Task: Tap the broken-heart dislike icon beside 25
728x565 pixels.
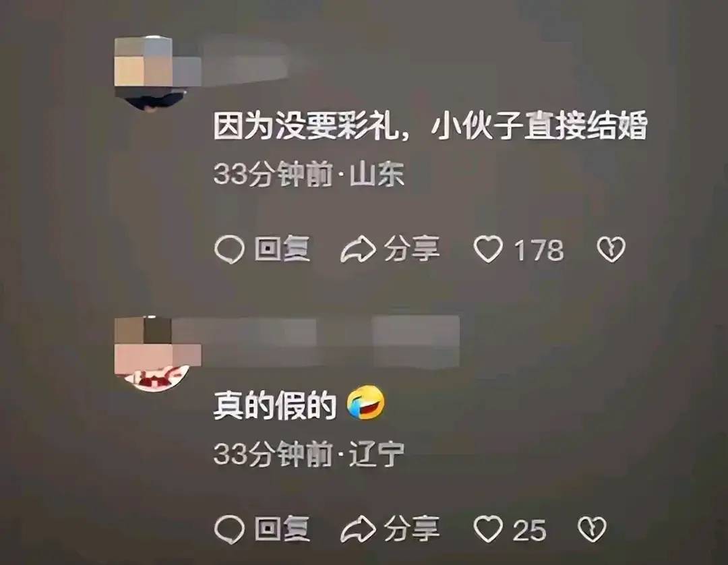Action: click(x=592, y=529)
